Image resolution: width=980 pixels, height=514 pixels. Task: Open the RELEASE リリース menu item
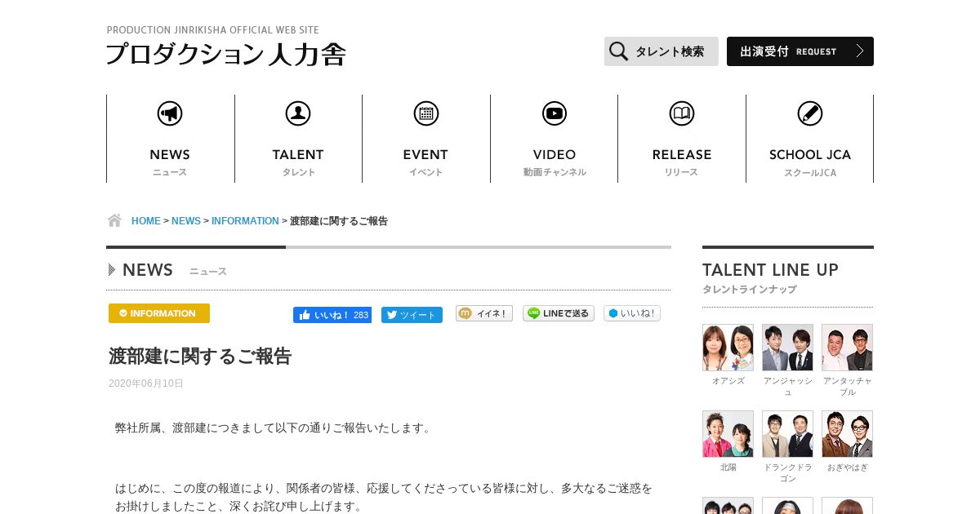682,139
